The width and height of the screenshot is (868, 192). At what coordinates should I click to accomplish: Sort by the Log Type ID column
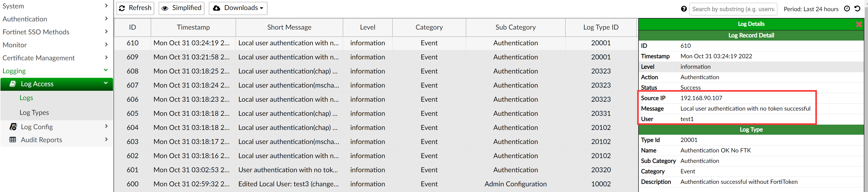(600, 27)
